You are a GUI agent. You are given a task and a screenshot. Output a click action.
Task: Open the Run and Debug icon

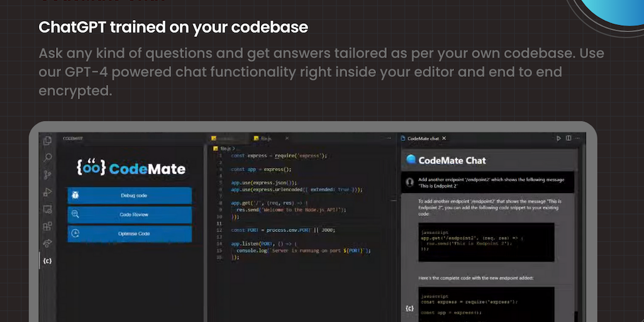[x=47, y=192]
